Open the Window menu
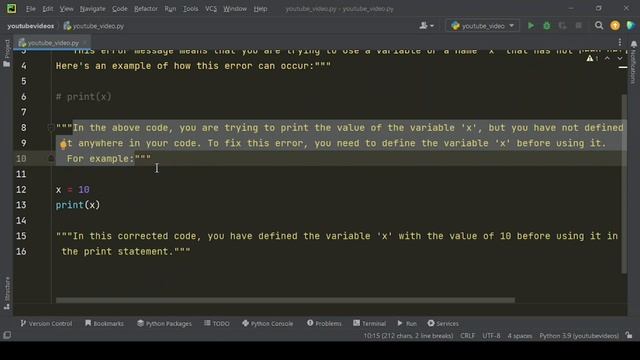This screenshot has height=360, width=640. (235, 9)
